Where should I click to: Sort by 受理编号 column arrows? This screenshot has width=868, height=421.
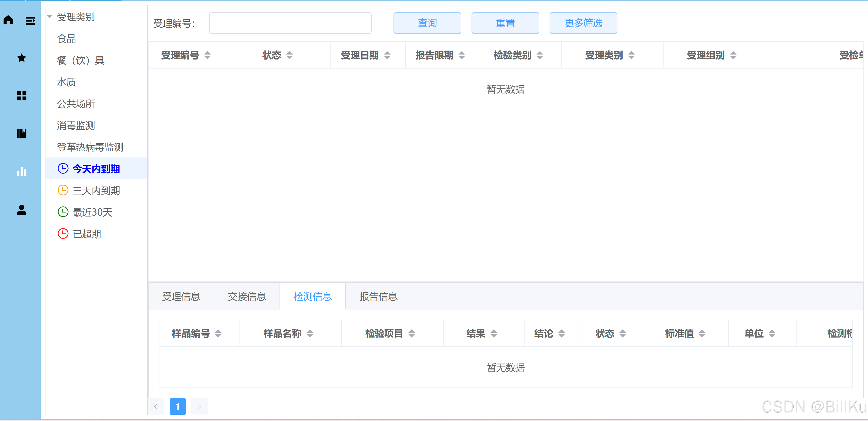click(x=207, y=55)
